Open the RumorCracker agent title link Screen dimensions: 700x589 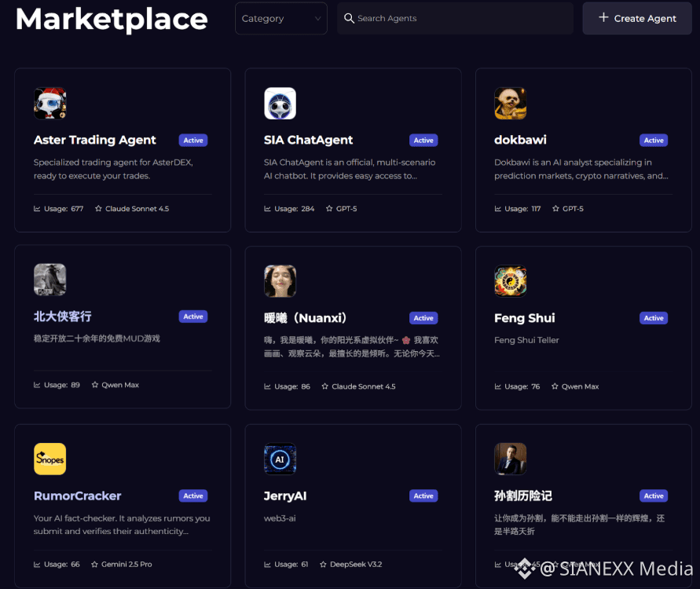pyautogui.click(x=78, y=496)
